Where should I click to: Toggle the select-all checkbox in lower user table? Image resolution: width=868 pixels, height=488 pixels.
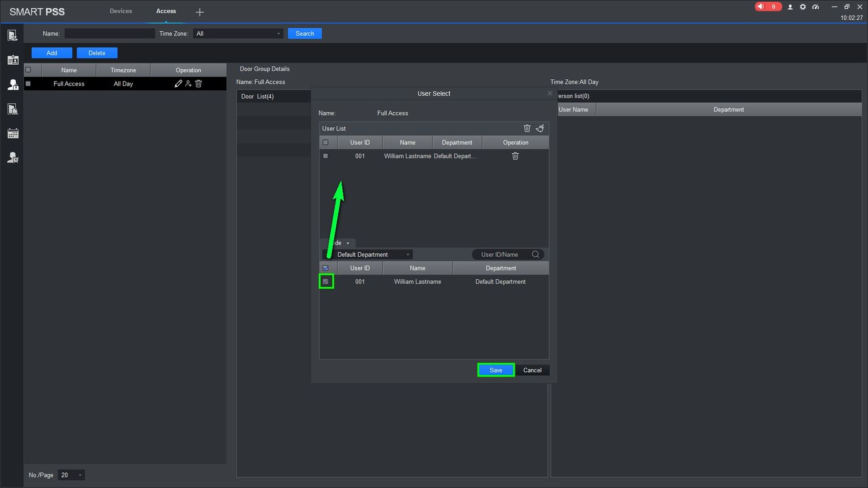tap(326, 268)
